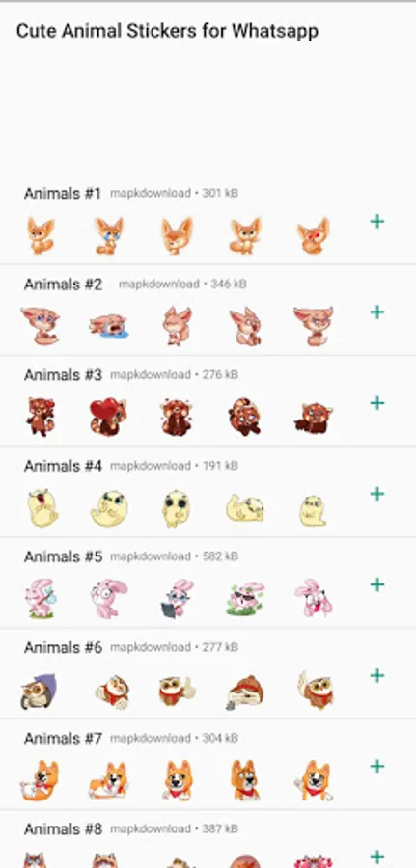Select the fifth corgi sticker in Animals #7
Image resolution: width=416 pixels, height=868 pixels.
[x=314, y=780]
